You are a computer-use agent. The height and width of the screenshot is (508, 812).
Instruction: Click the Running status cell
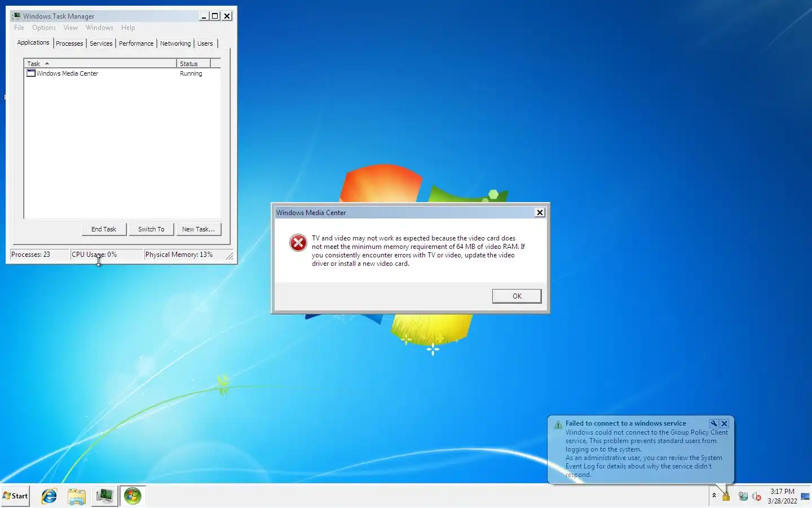point(191,73)
